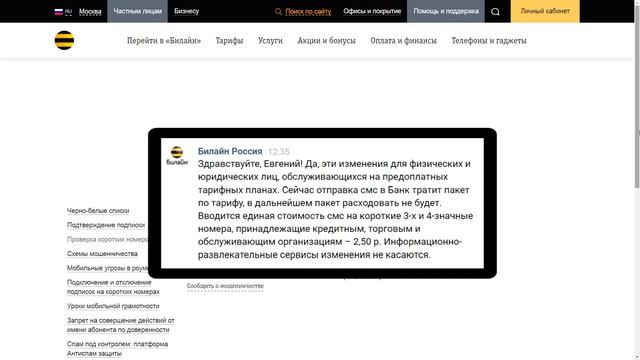The image size is (640, 360).
Task: Select Проверка коротких номеров sidebar item
Action: 107,239
